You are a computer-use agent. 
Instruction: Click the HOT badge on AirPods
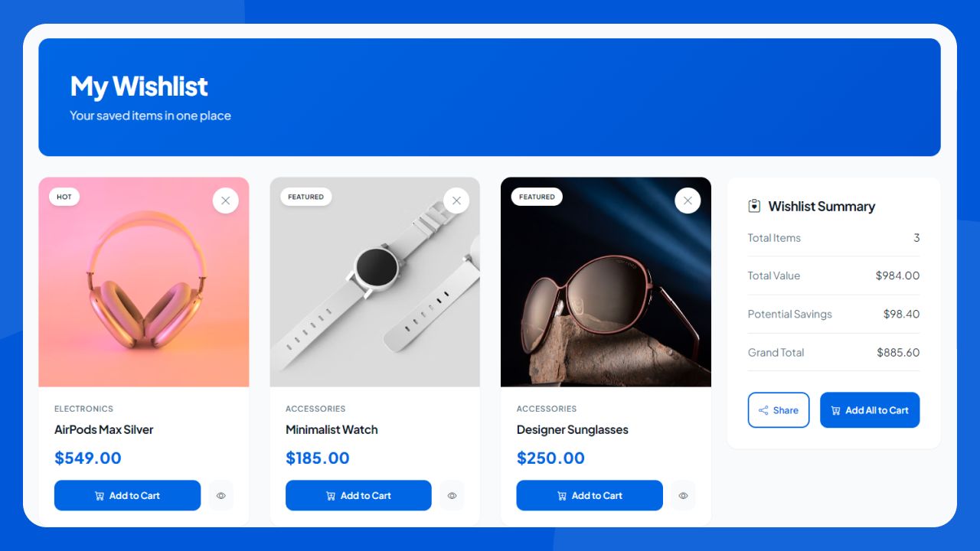point(64,197)
